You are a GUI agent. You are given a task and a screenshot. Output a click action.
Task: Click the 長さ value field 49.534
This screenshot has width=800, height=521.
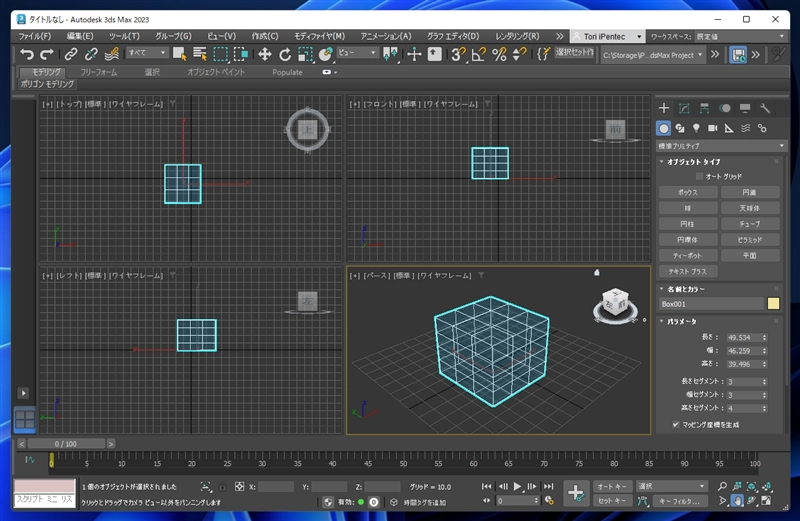744,338
